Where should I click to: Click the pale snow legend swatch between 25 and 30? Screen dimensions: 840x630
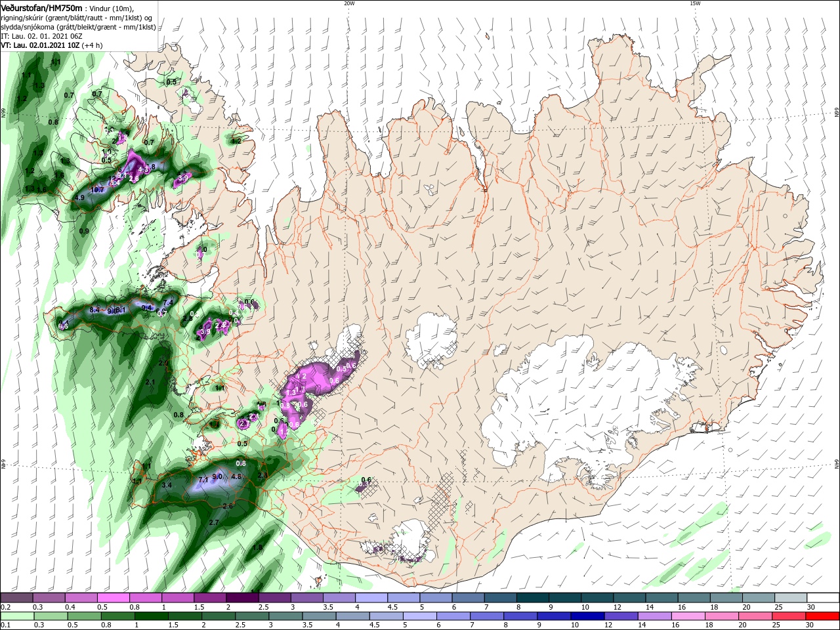791,598
